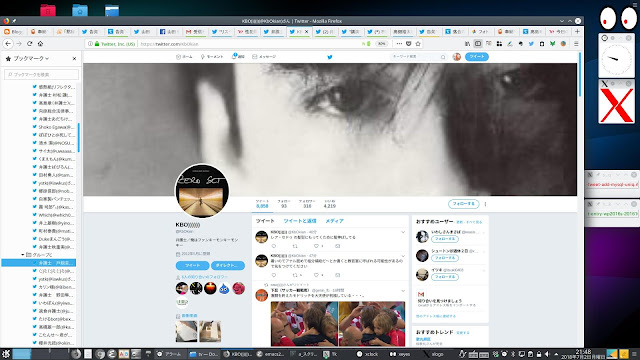Open page actions three-dot menu in URL bar

[x=399, y=44]
